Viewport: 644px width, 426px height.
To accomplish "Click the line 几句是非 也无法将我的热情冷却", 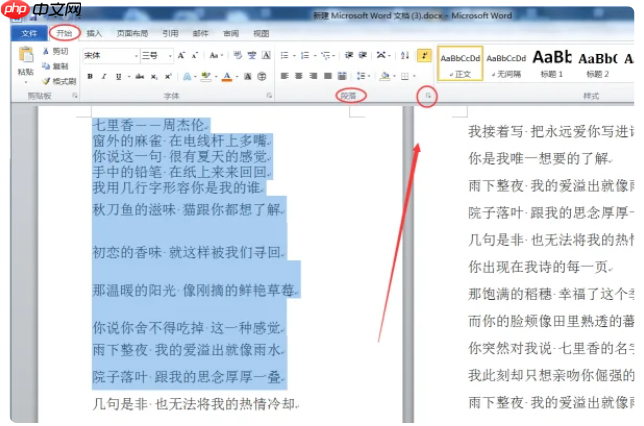I will click(x=196, y=404).
